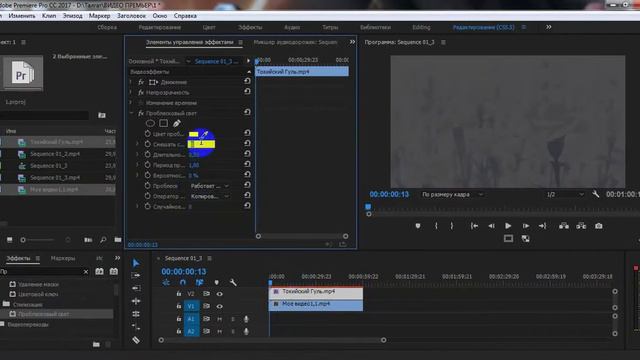Enable voice-over record on track A1
Image resolution: width=640 pixels, height=360 pixels.
[x=246, y=319]
